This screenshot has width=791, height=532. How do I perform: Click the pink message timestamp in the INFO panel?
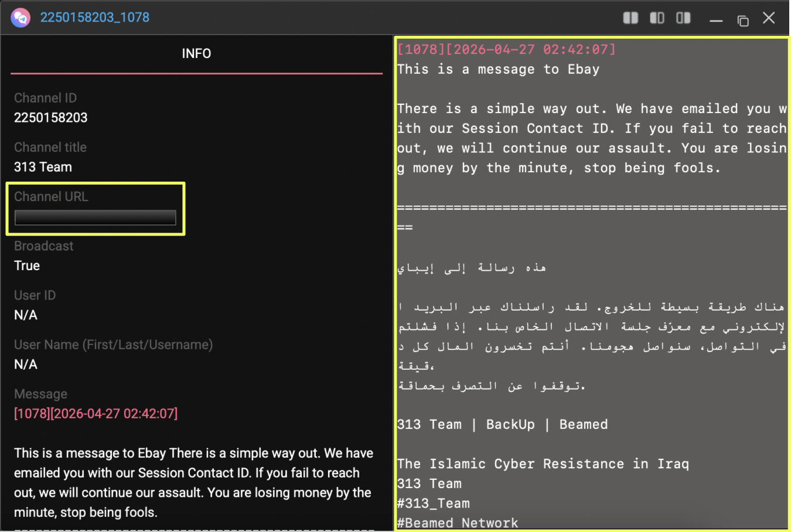tap(96, 414)
